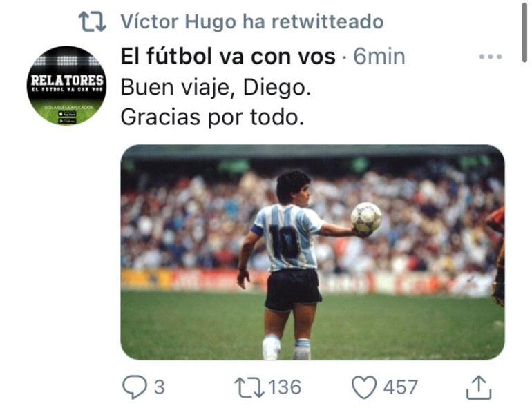Click the 6min timestamp
Viewport: 532px width, 408px height.
pos(379,57)
